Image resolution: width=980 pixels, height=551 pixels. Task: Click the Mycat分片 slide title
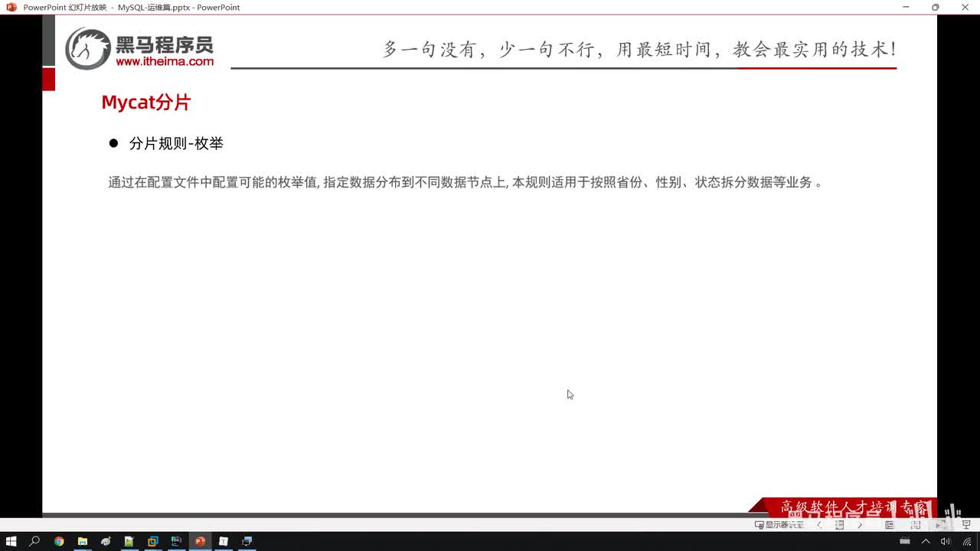pos(146,103)
